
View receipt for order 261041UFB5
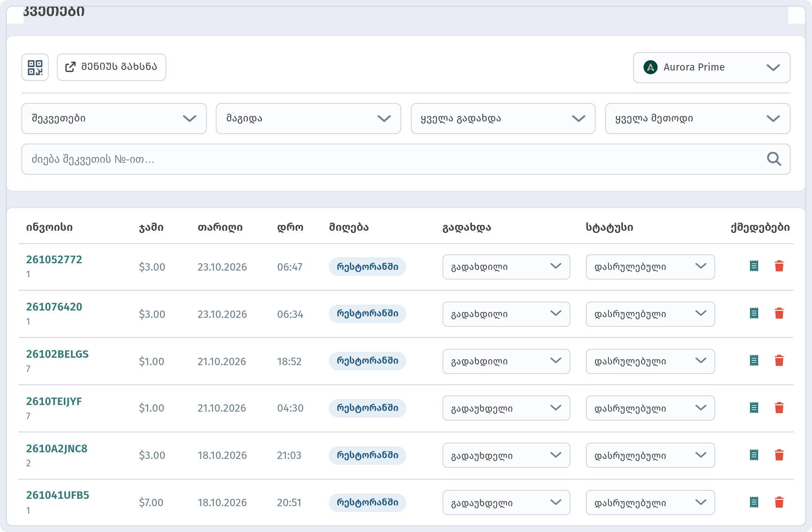coord(754,502)
